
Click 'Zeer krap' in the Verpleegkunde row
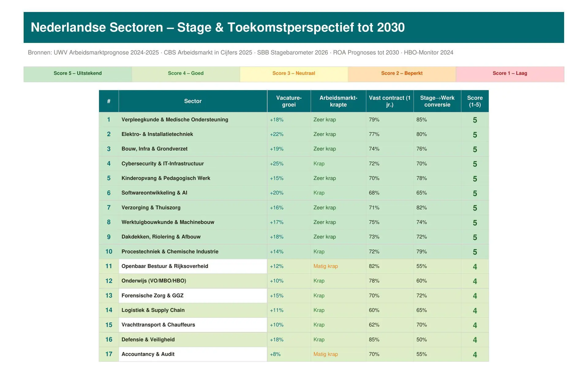pyautogui.click(x=325, y=120)
